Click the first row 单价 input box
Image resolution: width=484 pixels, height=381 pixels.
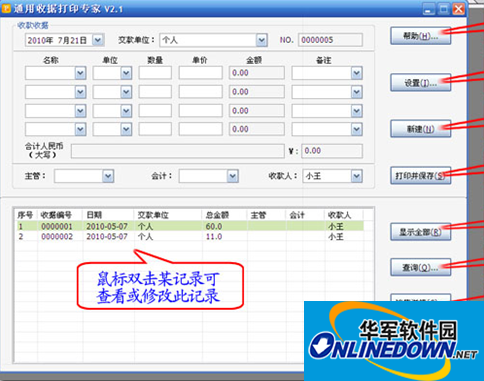(201, 73)
